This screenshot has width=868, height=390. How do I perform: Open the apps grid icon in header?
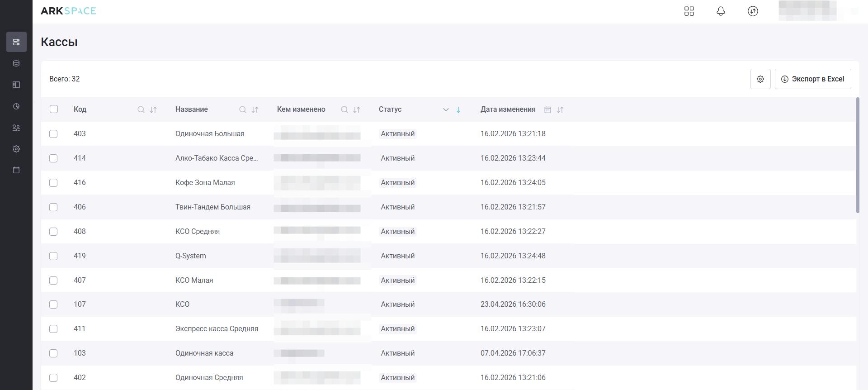(689, 11)
